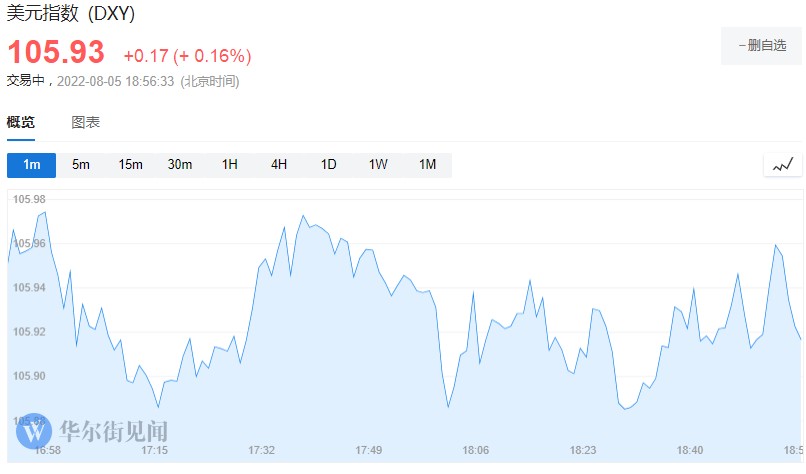Viewport: 806px width, 474px height.
Task: Select the 4H timeframe
Action: (x=279, y=165)
